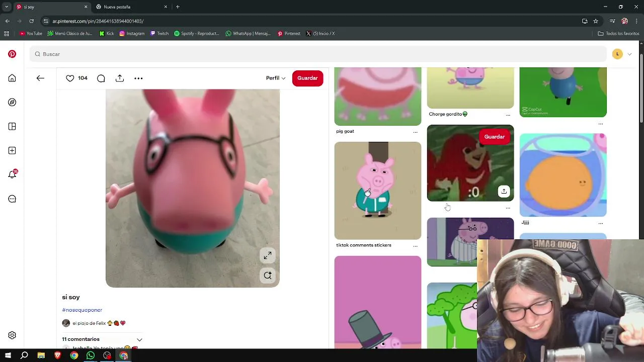
Task: Open the 'tiktok comments stickers' pig thumbnail
Action: (x=378, y=191)
